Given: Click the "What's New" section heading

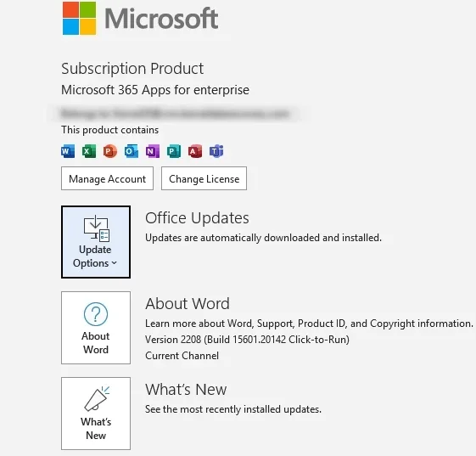Looking at the screenshot, I should pyautogui.click(x=186, y=390).
